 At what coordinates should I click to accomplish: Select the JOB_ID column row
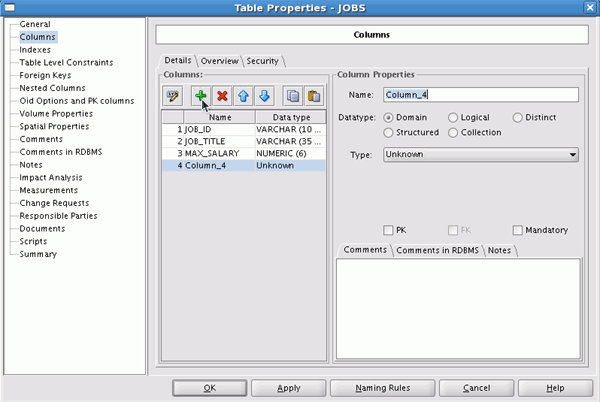coord(244,130)
